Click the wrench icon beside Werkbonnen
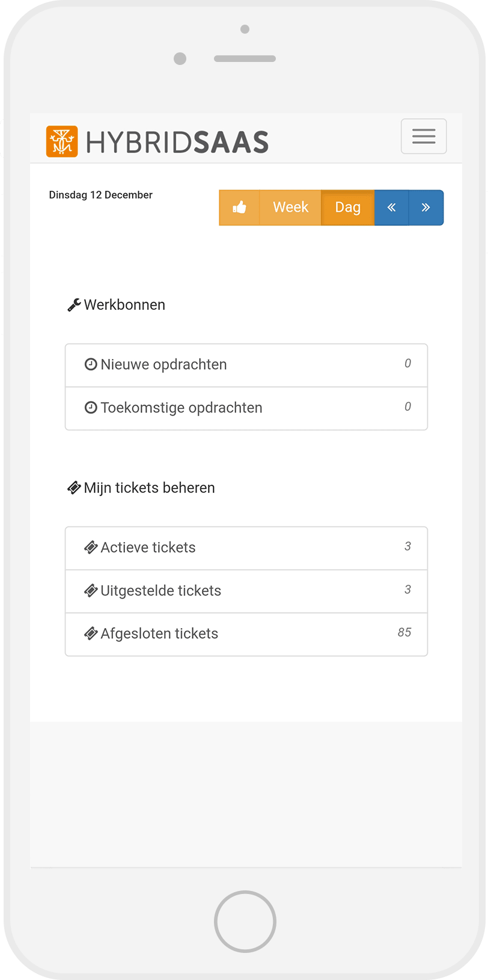The width and height of the screenshot is (488, 980). [74, 305]
